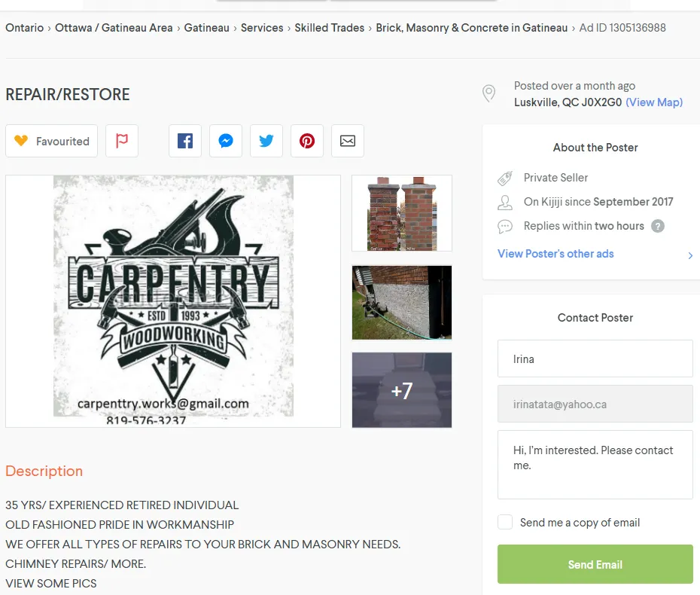Expand View Poster's other ads chevron
The image size is (700, 595).
[x=690, y=255]
